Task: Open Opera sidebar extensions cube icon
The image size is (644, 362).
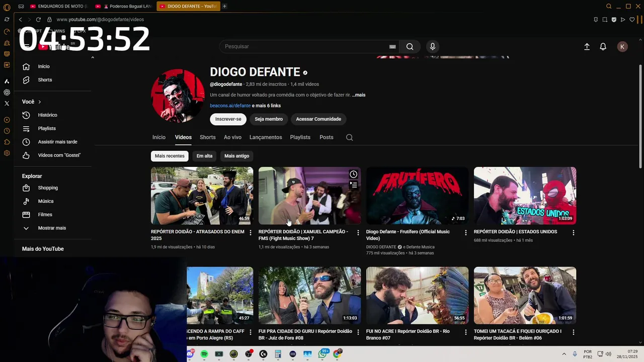Action: point(7,142)
